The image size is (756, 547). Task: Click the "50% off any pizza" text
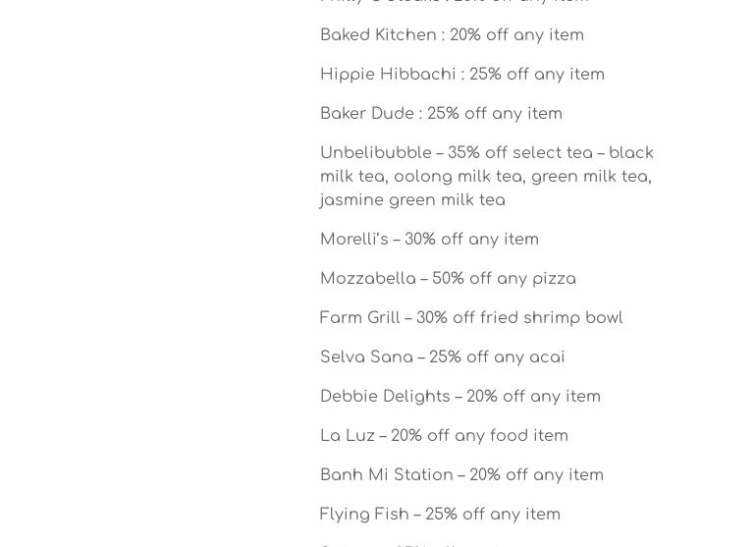click(x=504, y=279)
